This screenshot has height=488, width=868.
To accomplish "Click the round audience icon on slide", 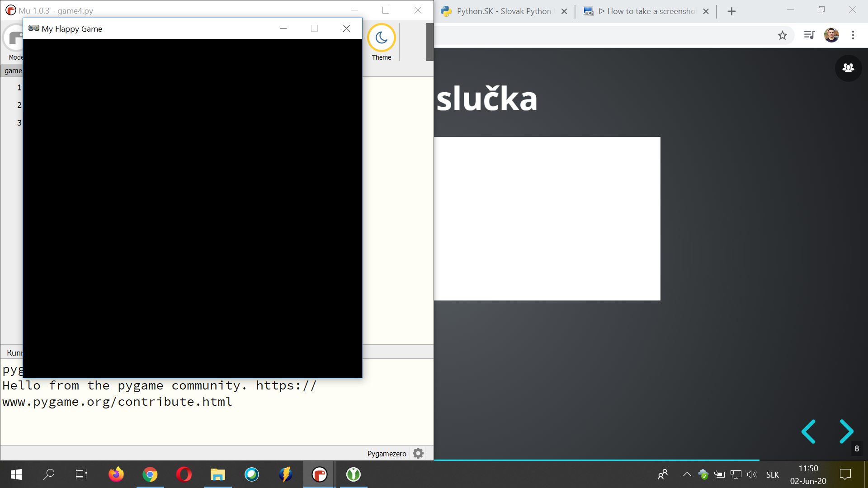I will point(848,68).
